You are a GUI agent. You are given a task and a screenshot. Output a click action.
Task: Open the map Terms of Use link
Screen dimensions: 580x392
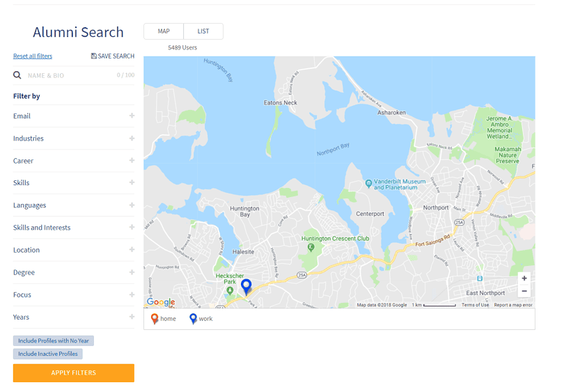click(x=475, y=305)
